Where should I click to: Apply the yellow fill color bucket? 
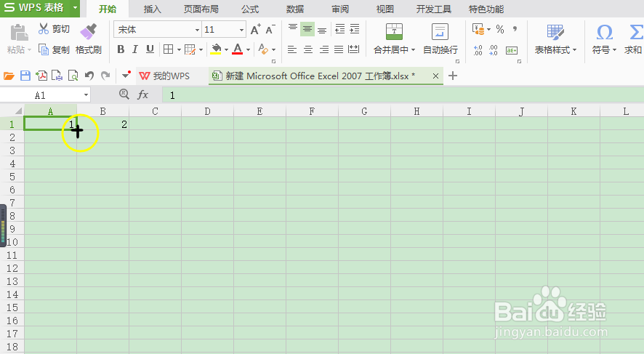click(x=216, y=49)
